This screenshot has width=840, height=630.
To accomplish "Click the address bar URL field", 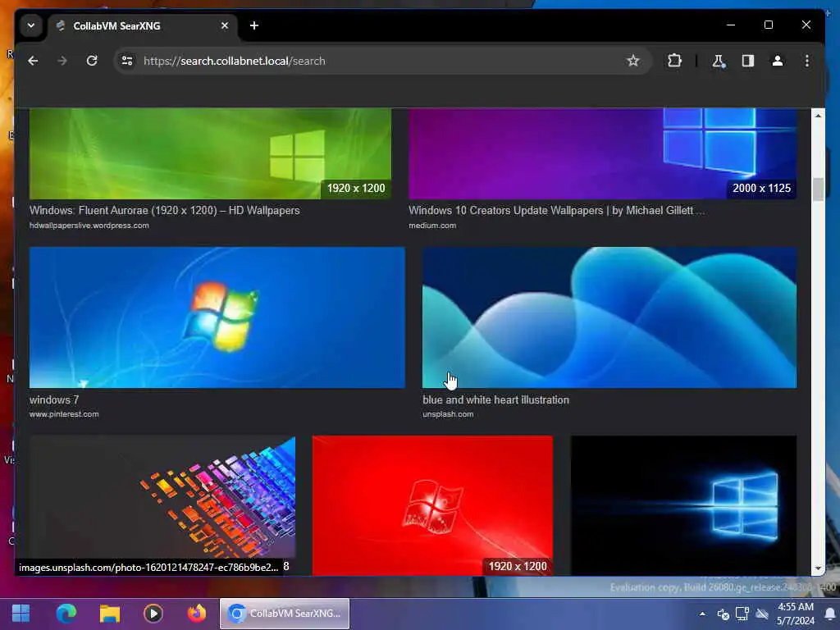I will (x=381, y=61).
